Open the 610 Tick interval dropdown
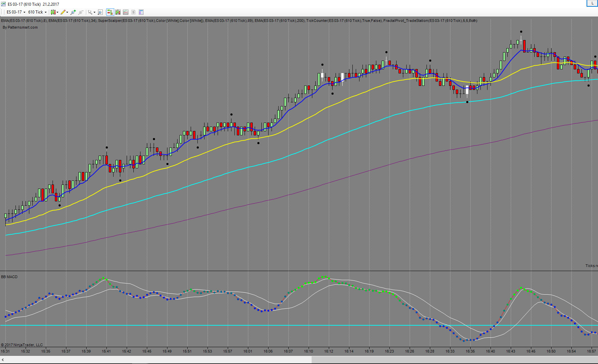This screenshot has height=364, width=598. pos(37,12)
